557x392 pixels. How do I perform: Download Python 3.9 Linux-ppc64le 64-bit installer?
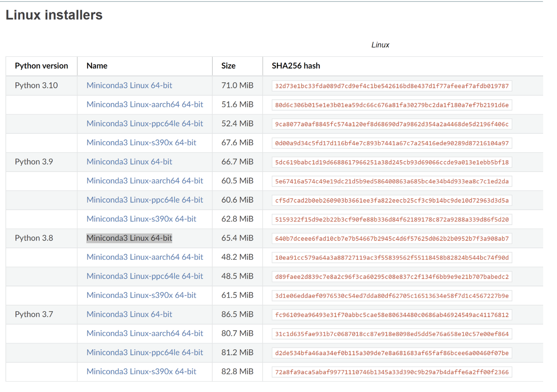tap(145, 200)
